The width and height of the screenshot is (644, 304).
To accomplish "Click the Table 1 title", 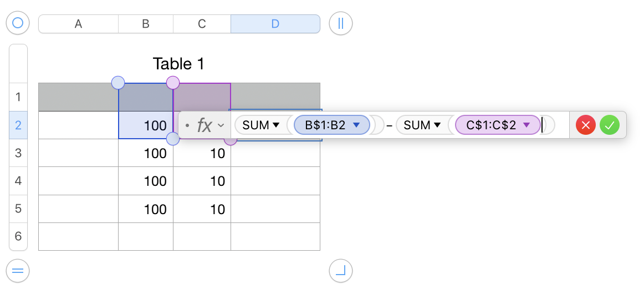I will pyautogui.click(x=178, y=64).
